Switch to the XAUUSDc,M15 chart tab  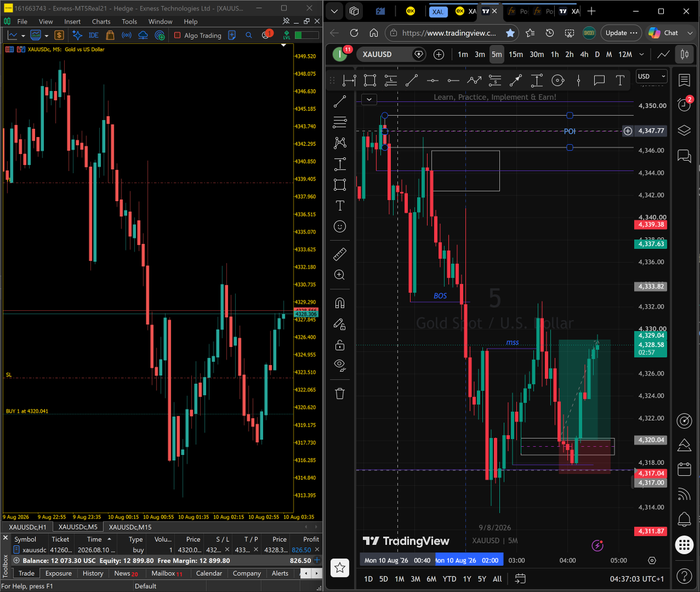[130, 527]
